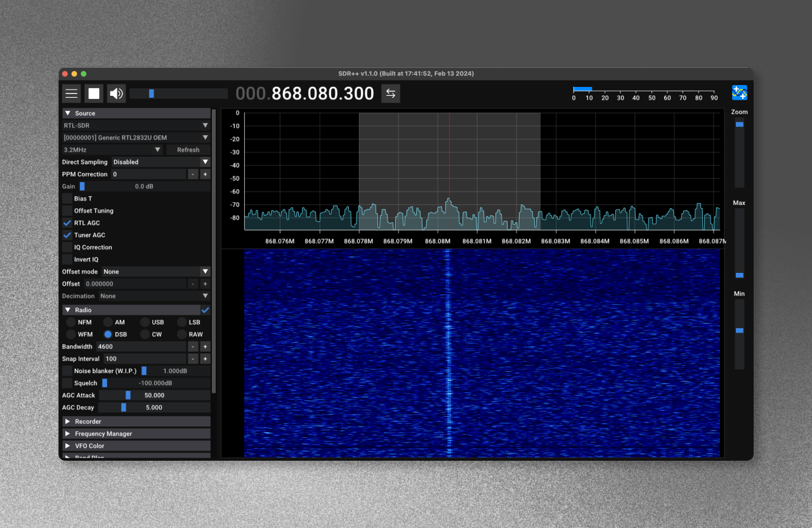Click the Min slider handle
Screen dimensions: 812x528
tap(739, 331)
